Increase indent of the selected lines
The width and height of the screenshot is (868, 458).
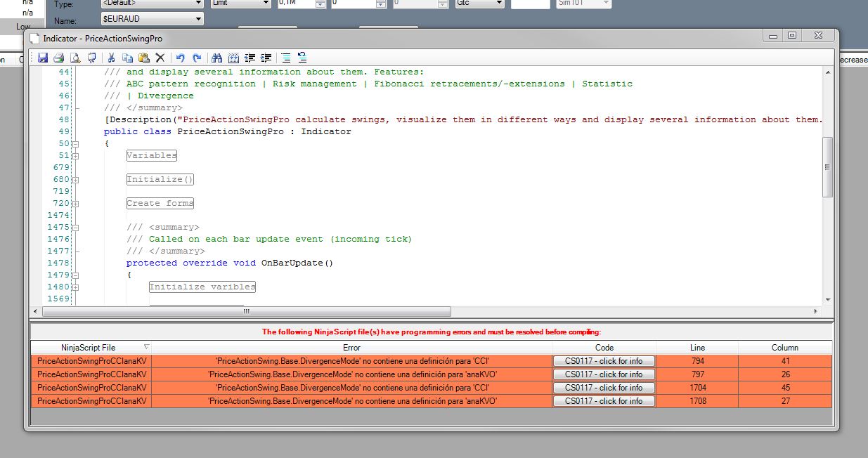tap(266, 58)
